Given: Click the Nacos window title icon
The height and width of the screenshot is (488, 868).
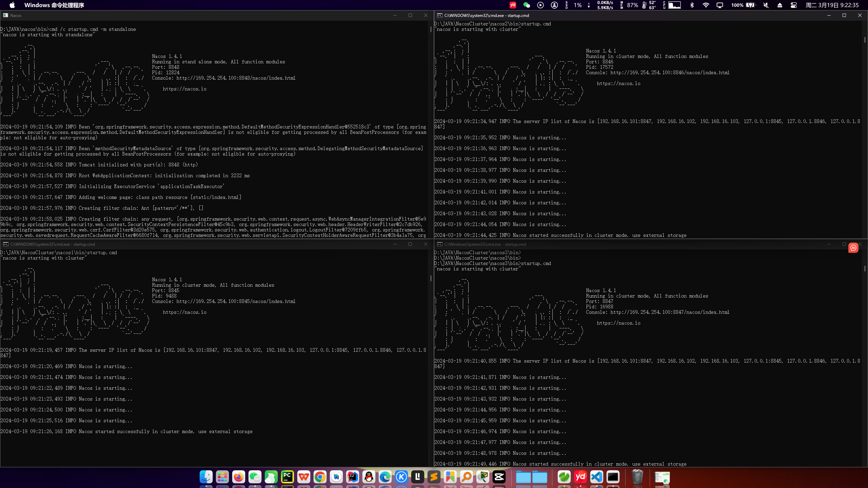Looking at the screenshot, I should click(5, 15).
